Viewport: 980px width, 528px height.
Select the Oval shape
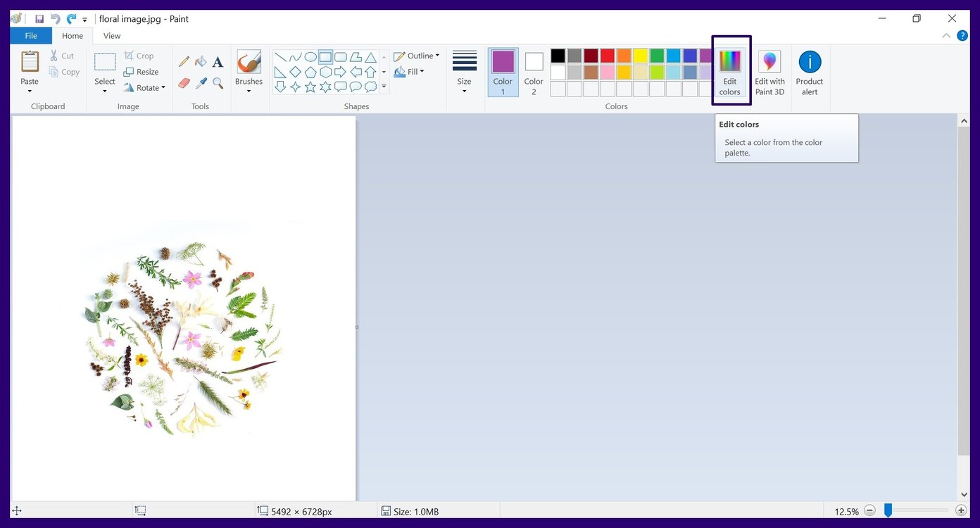point(310,57)
